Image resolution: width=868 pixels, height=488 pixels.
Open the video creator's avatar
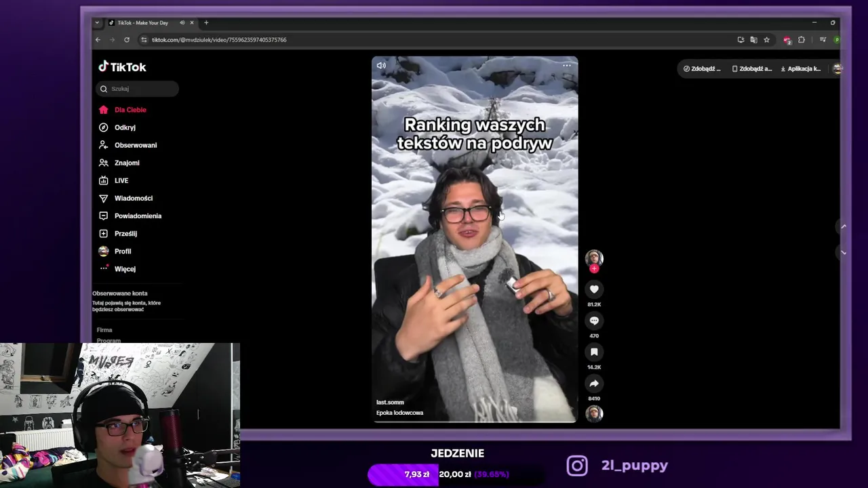pos(594,258)
